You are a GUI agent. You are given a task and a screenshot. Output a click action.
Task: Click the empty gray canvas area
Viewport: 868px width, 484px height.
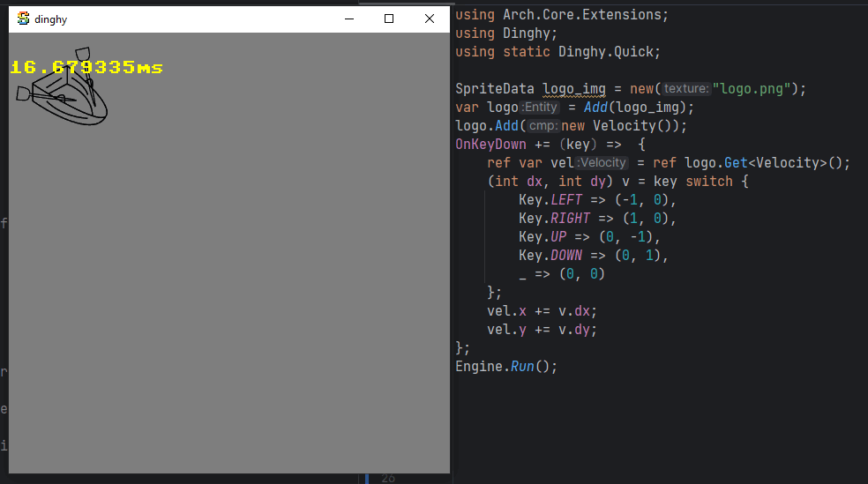(229, 291)
